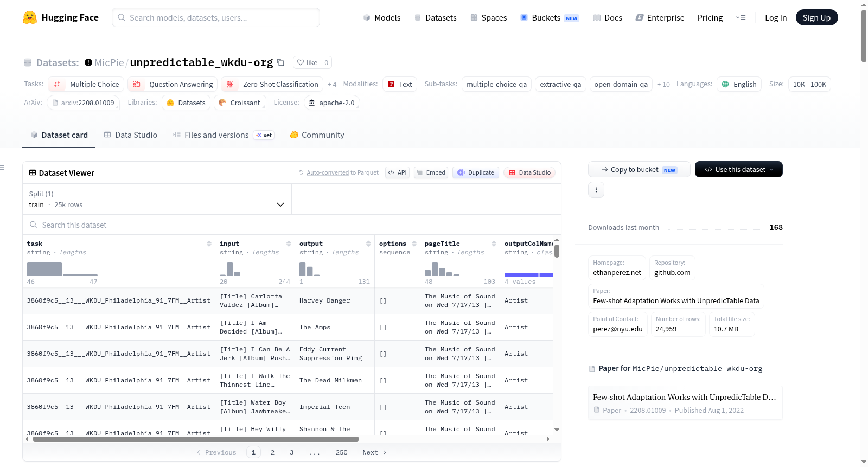Expand the +4 more tasks tag
868x467 pixels.
pyautogui.click(x=332, y=85)
